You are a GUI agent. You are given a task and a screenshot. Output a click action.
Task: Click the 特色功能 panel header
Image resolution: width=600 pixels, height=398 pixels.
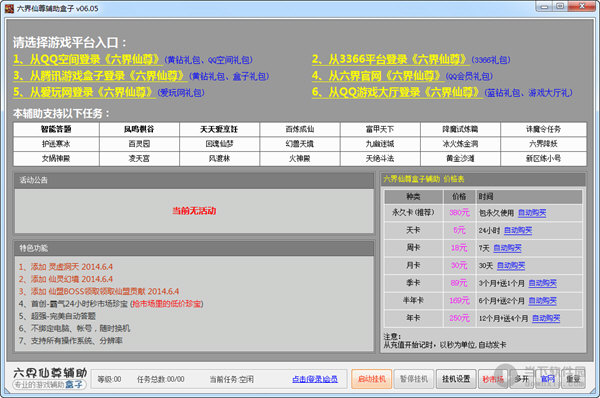pyautogui.click(x=194, y=248)
